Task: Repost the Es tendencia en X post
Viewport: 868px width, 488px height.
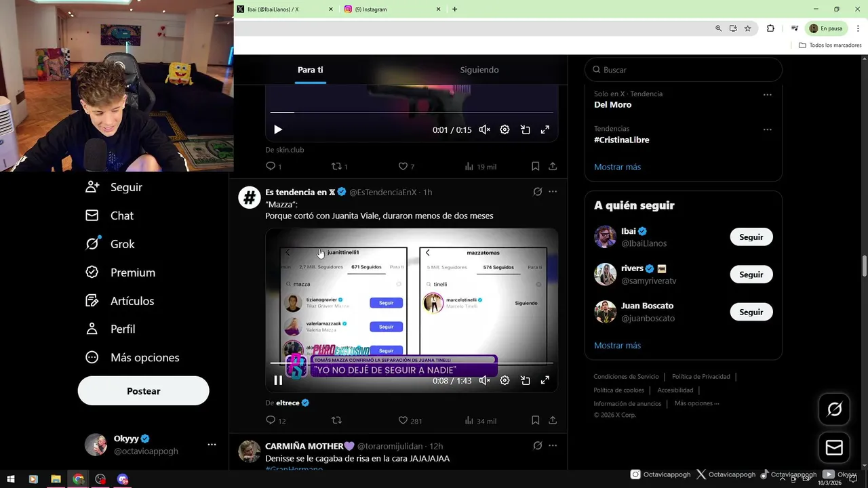Action: [x=336, y=420]
